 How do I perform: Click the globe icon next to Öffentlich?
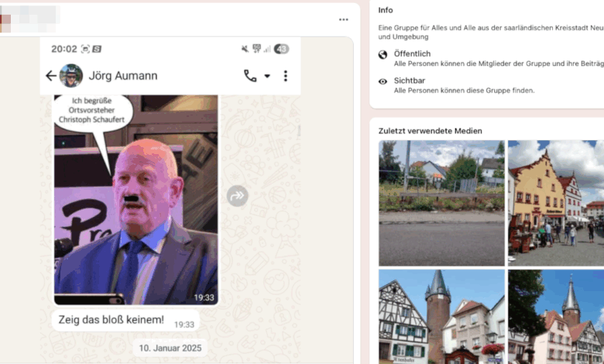[x=383, y=54]
